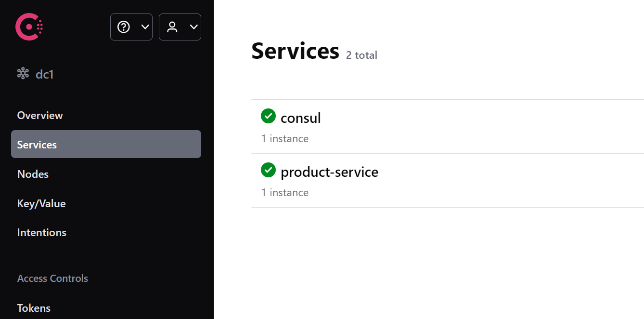This screenshot has height=319, width=644.
Task: Click the "2 total" services count
Action: click(x=361, y=55)
